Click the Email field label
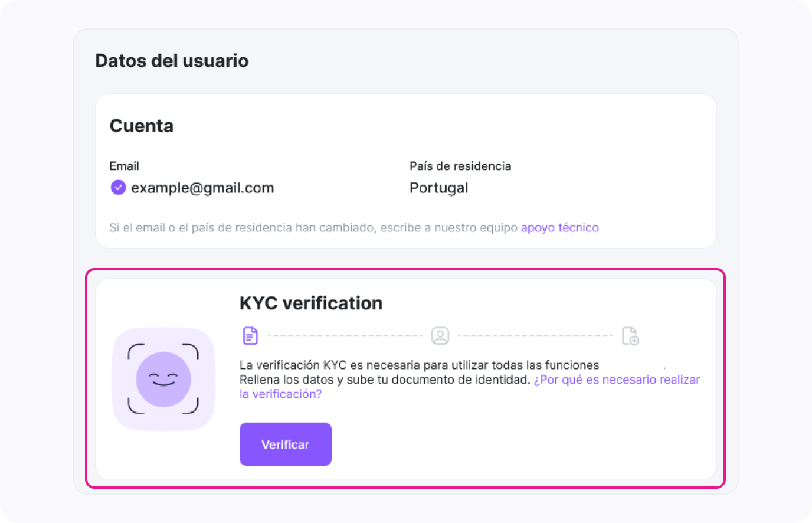Screen dimensions: 812x523 [125, 166]
